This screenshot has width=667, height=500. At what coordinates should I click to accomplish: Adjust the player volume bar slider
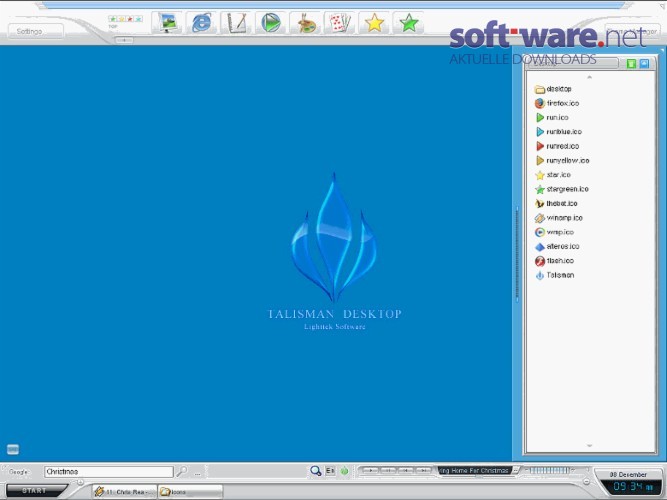549,470
